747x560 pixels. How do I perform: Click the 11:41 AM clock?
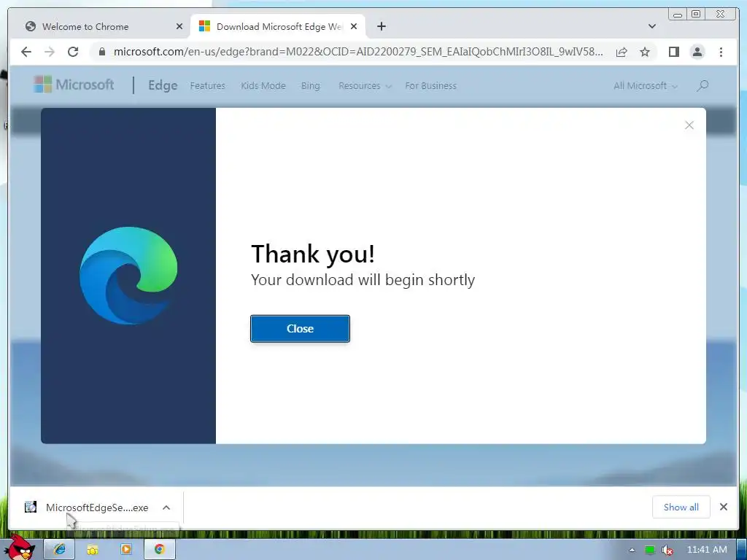[x=707, y=550]
